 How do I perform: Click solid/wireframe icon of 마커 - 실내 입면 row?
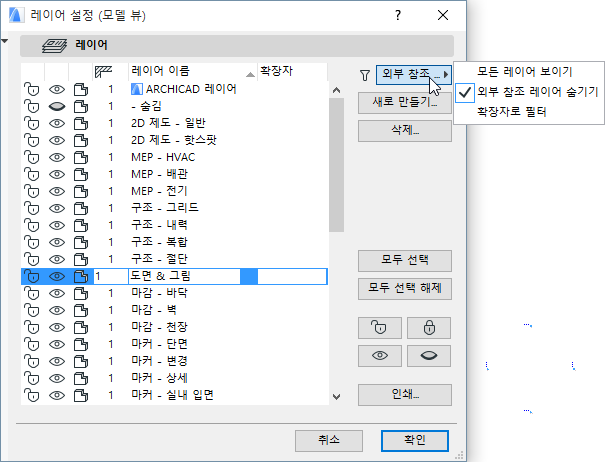(81, 395)
